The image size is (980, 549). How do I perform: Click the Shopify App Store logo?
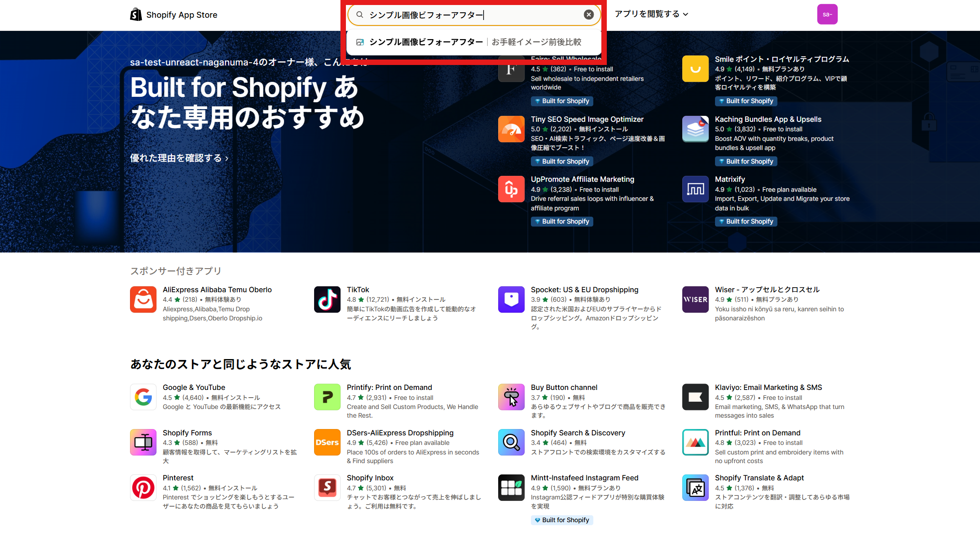[x=173, y=14]
